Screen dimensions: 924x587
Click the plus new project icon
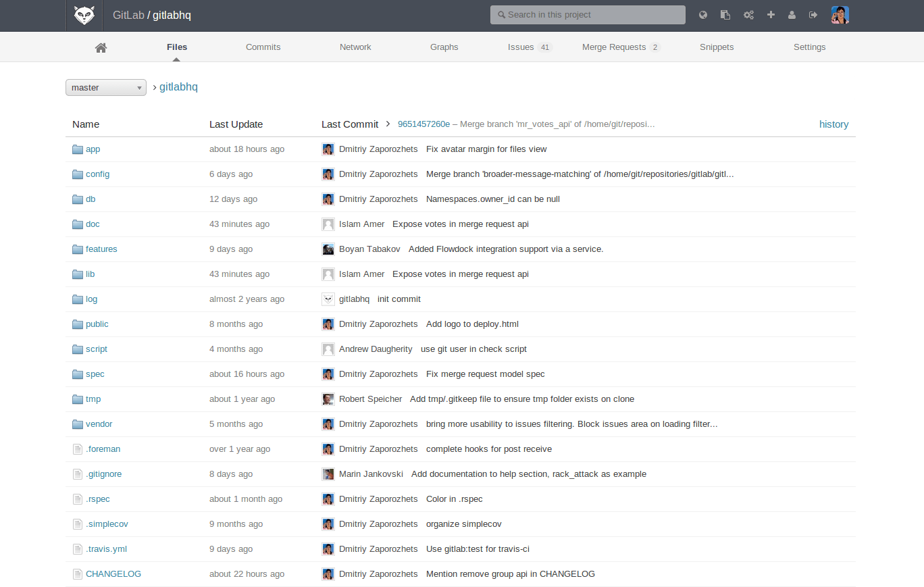(x=771, y=15)
